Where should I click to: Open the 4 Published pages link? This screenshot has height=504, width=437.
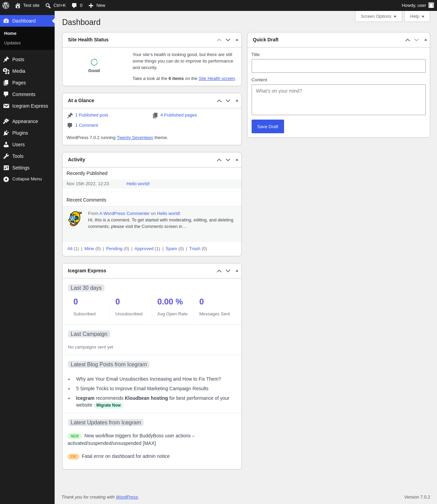coord(179,115)
